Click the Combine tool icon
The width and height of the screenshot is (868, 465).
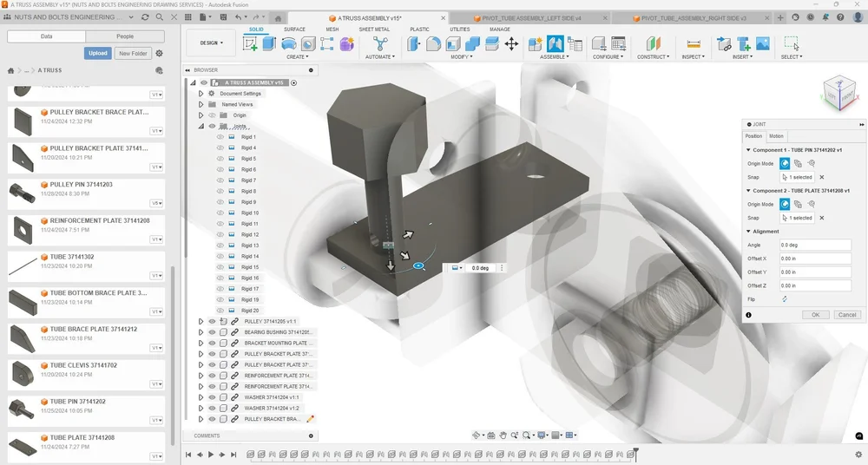pos(472,43)
